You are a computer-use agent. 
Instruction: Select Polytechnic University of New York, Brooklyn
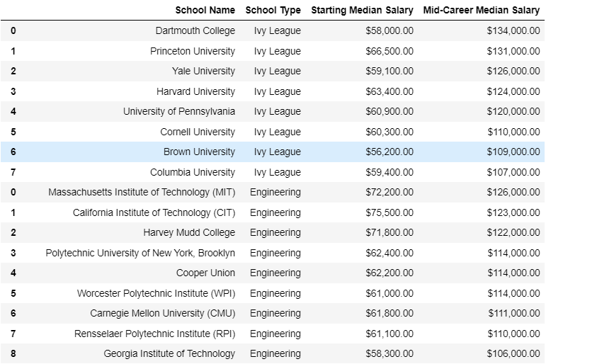[x=140, y=253]
